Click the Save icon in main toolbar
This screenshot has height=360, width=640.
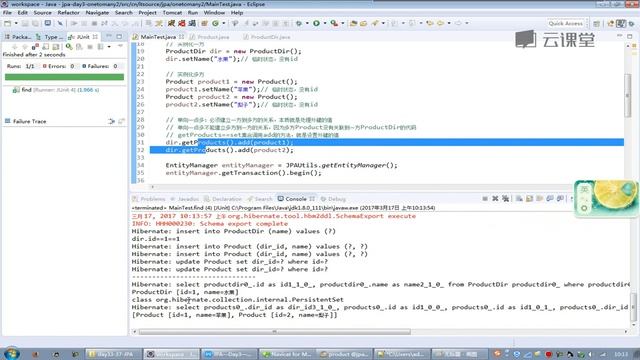25,23
